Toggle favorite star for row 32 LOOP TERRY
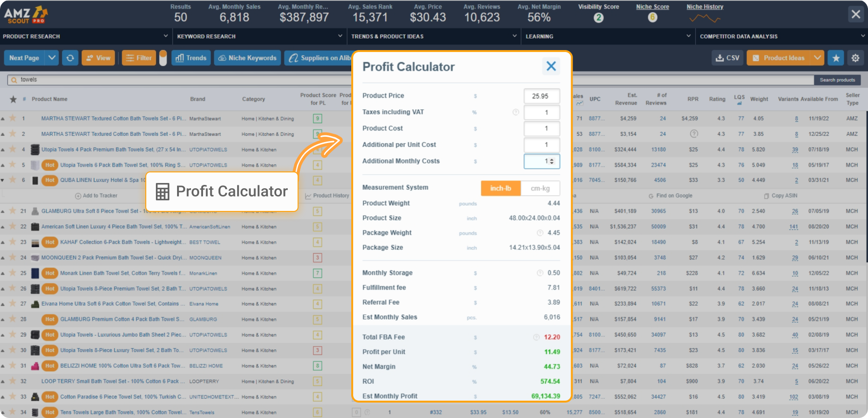868x418 pixels. [x=13, y=380]
